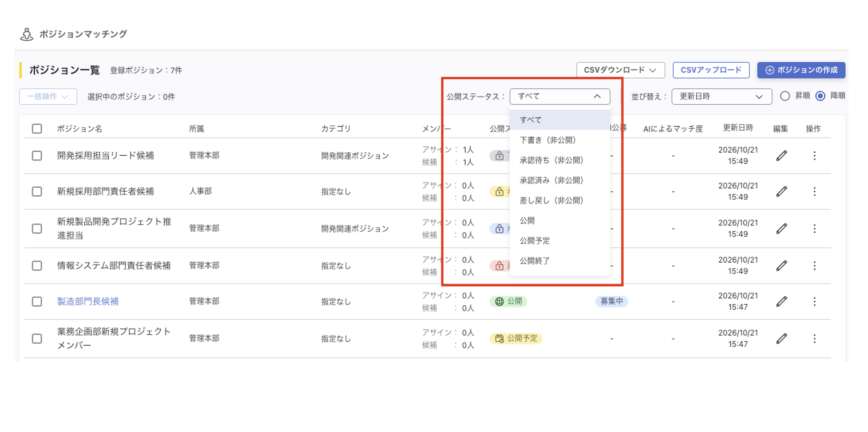Check the box for 製造部門長候補
868x432 pixels.
click(x=37, y=302)
